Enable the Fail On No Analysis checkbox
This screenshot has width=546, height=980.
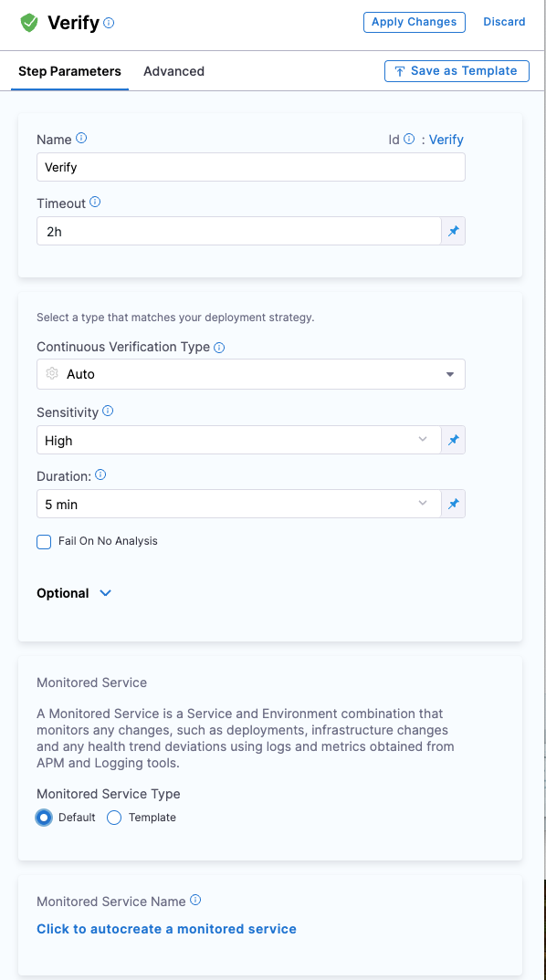(43, 541)
